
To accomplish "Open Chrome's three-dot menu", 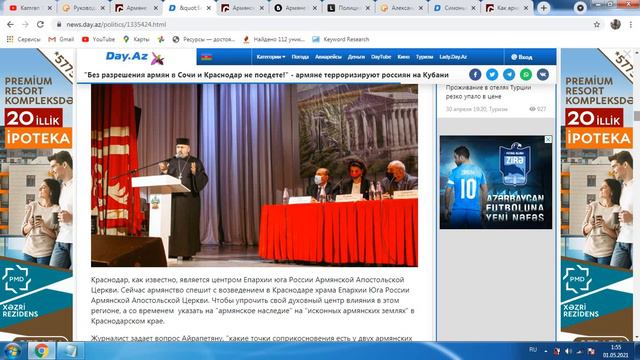I will 631,24.
